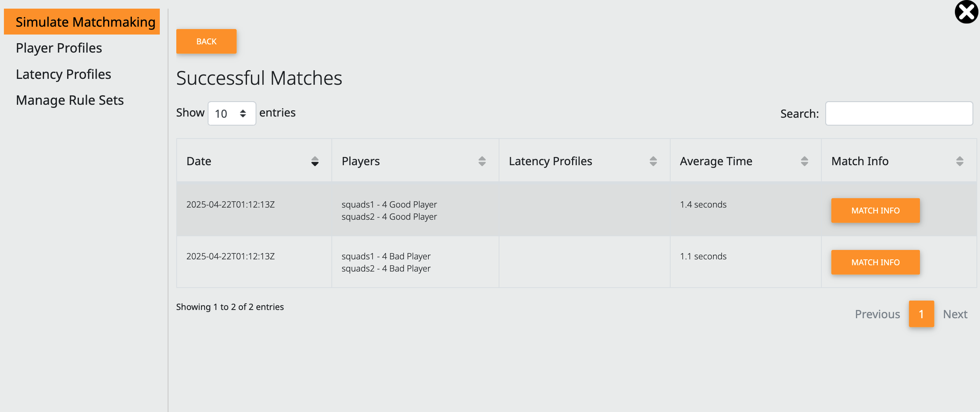Sort by Average Time sort icon
Viewport: 980px width, 412px height.
click(x=804, y=161)
